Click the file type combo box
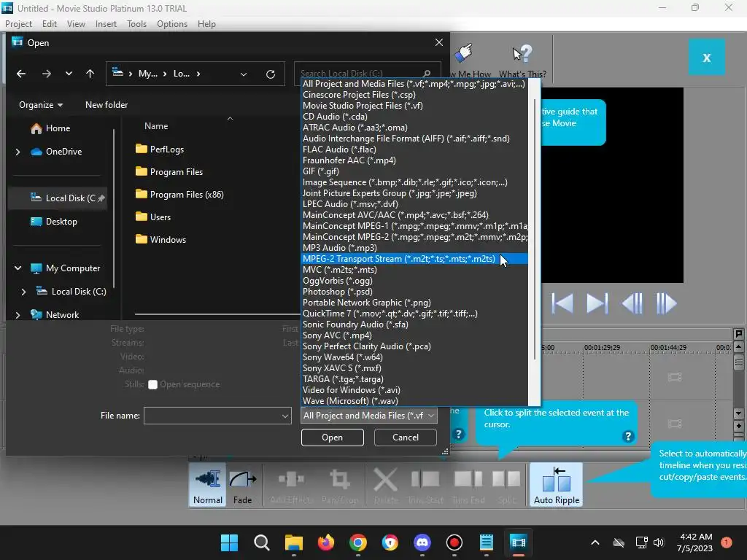 pos(369,416)
